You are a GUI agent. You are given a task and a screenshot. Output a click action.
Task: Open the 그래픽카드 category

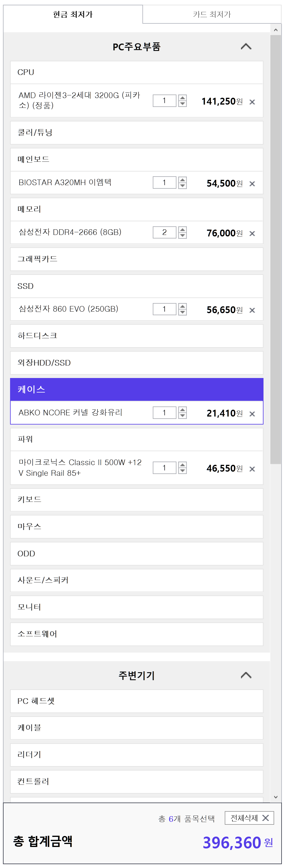[136, 259]
